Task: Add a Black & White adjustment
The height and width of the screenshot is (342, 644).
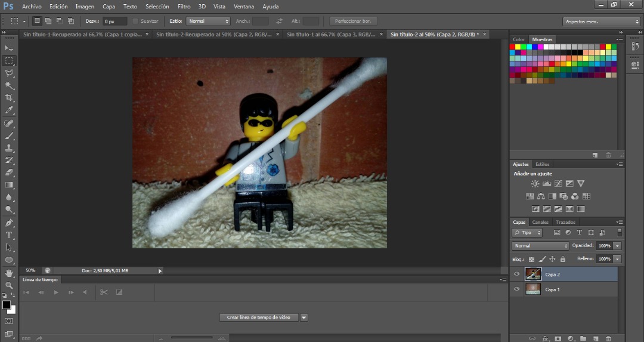Action: pyautogui.click(x=552, y=196)
